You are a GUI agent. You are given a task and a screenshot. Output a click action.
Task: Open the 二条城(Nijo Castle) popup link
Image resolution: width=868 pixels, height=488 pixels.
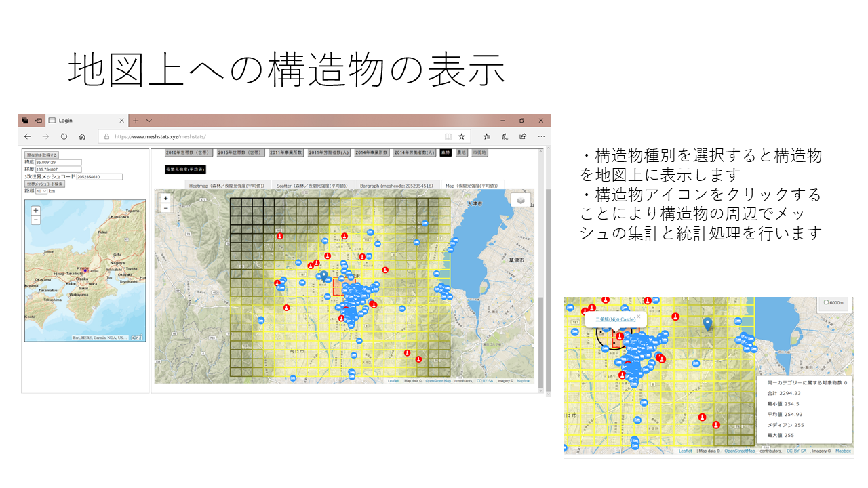615,319
